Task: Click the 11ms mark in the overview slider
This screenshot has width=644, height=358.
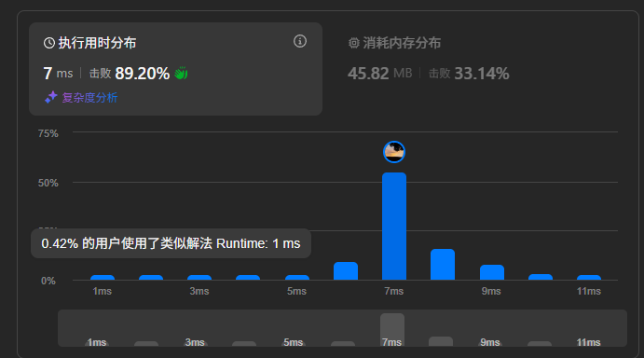Action: click(588, 342)
